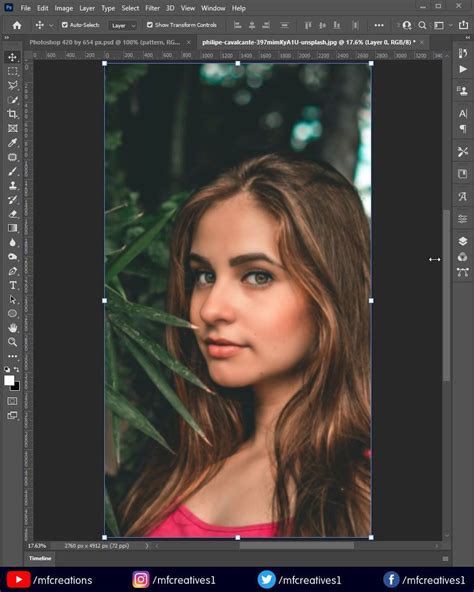Select the Polygonal Lasso tool
The image size is (474, 592).
[x=12, y=86]
